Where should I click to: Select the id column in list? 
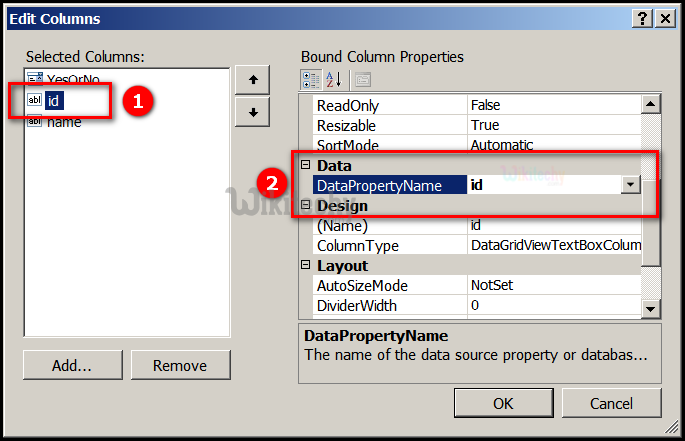tap(55, 100)
